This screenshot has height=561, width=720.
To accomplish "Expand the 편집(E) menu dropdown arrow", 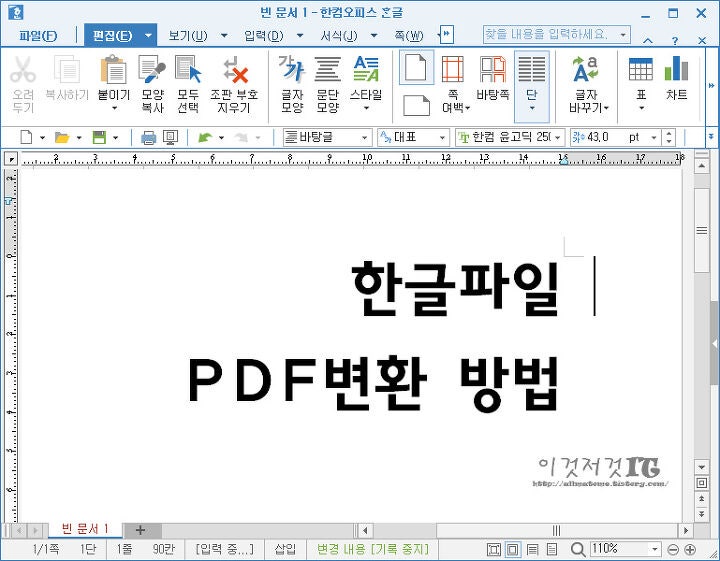I will click(x=148, y=35).
